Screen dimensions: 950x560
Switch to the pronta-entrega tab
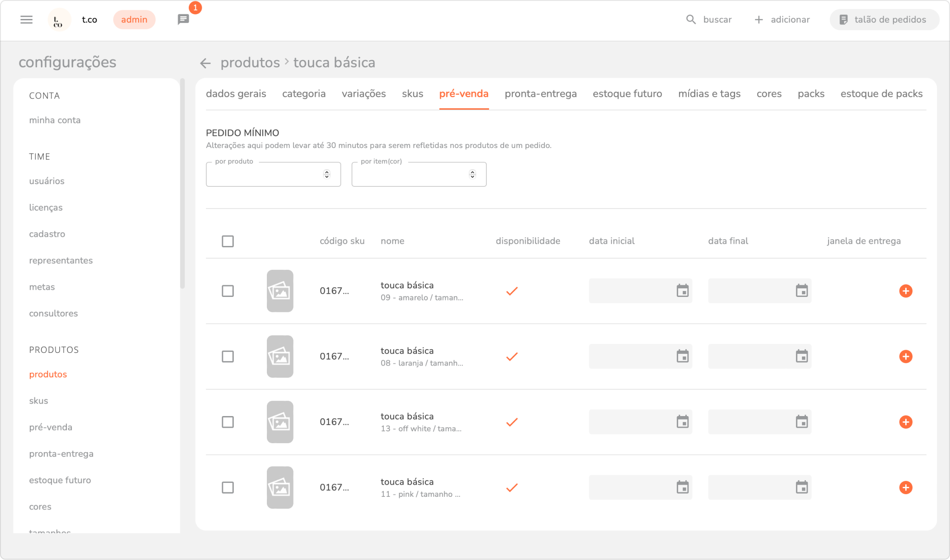[540, 94]
